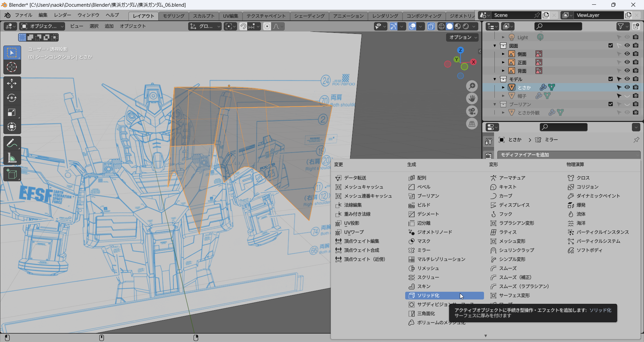Collapse the モデル collection

(x=495, y=79)
